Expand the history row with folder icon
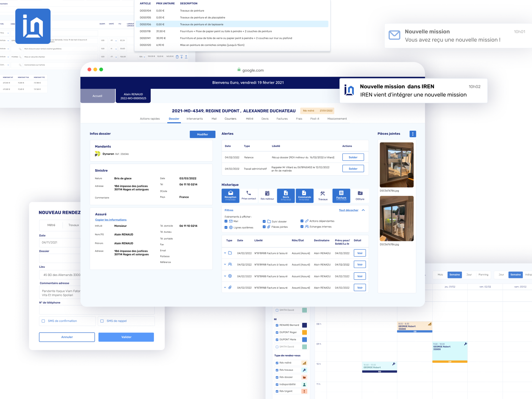The height and width of the screenshot is (399, 532). pyautogui.click(x=225, y=253)
